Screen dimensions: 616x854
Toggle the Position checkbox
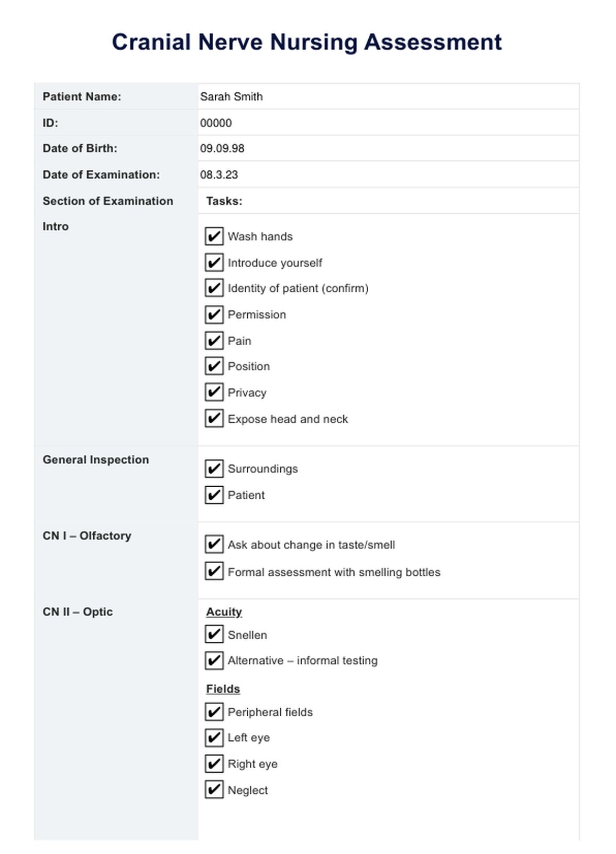[214, 366]
